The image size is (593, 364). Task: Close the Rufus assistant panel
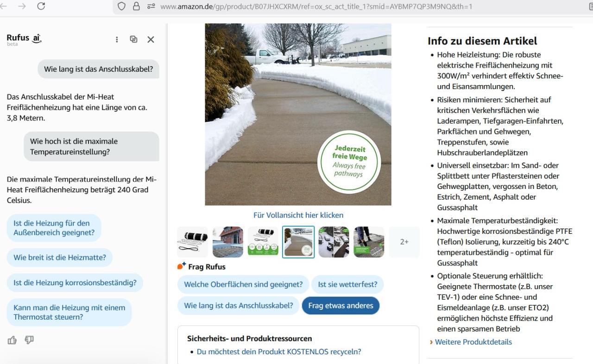151,40
